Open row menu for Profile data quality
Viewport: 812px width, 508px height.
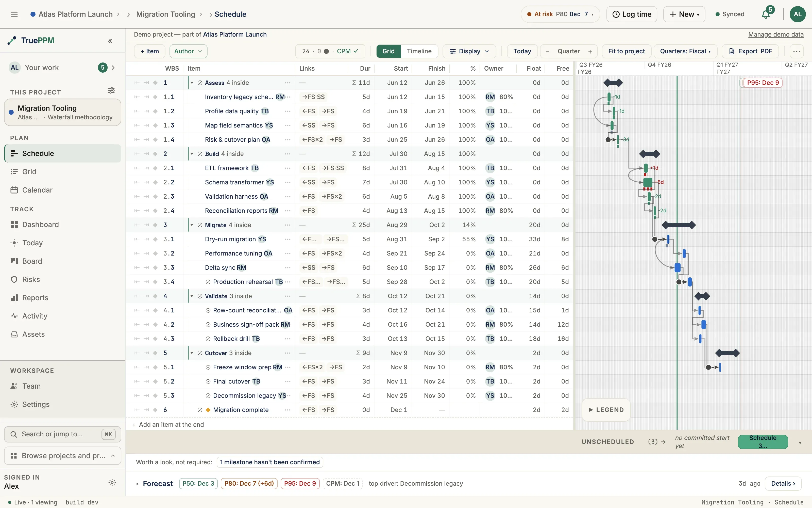coord(287,111)
